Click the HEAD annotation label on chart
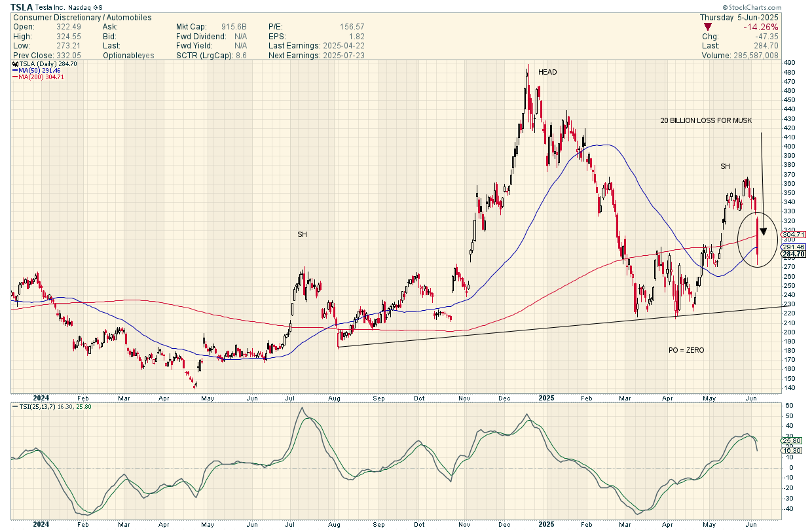 [x=547, y=72]
